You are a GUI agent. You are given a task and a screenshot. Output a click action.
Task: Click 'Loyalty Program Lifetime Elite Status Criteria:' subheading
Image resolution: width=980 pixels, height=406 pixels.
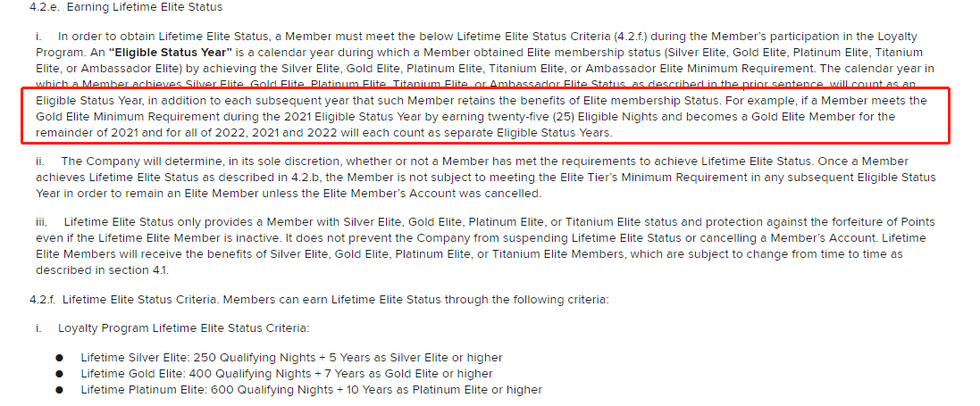tap(184, 328)
